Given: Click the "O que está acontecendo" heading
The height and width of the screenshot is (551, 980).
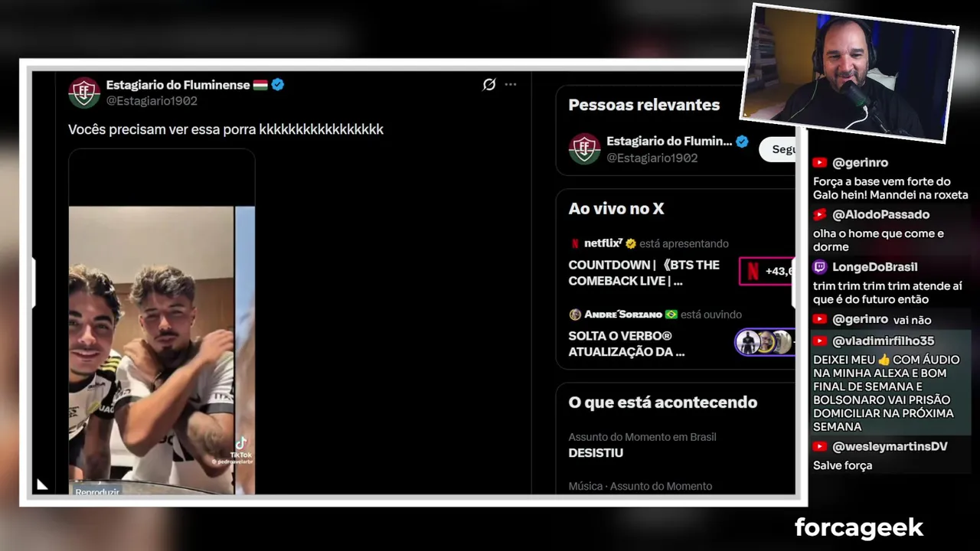Looking at the screenshot, I should pos(662,403).
